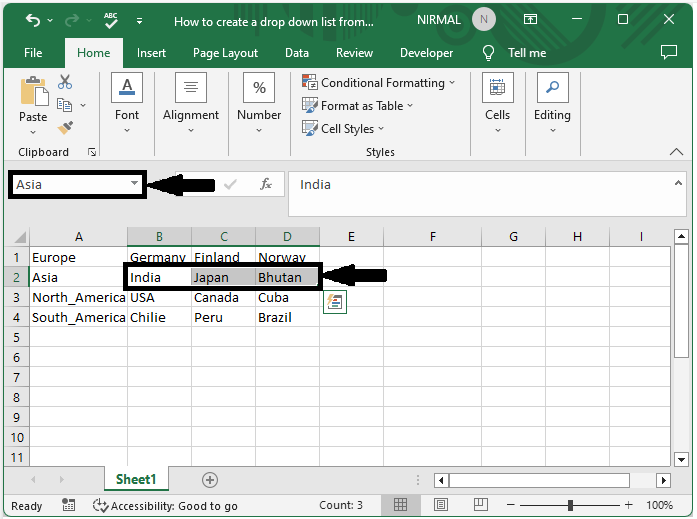Go to the Review tab
This screenshot has width=697, height=519.
[354, 53]
